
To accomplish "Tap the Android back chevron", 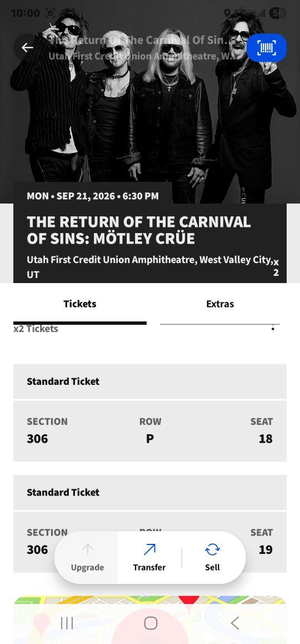I will coord(235,623).
